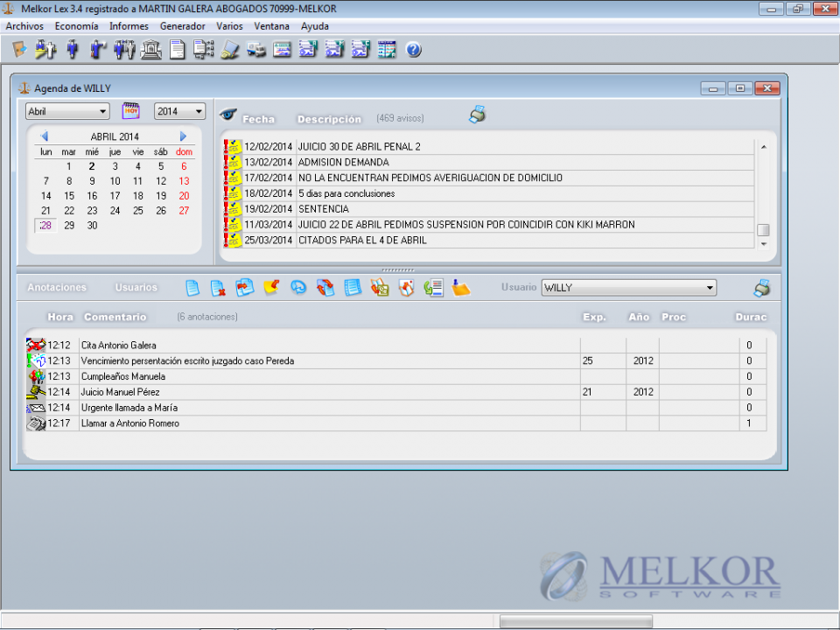Open the Abril month dropdown

103,112
